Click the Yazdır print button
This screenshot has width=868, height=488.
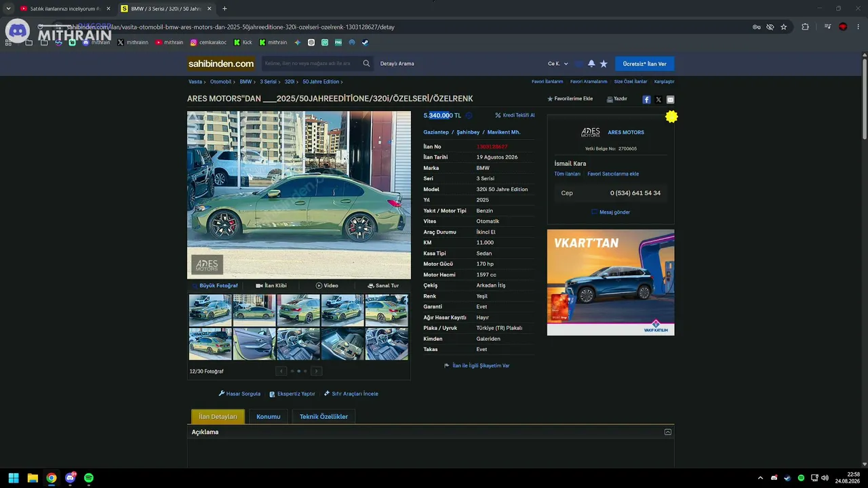tap(616, 99)
